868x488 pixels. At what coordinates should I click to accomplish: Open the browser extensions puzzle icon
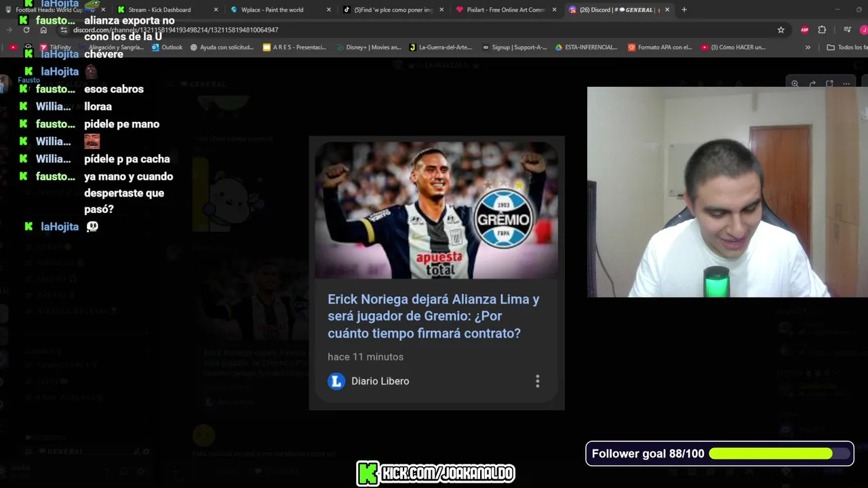click(x=822, y=30)
